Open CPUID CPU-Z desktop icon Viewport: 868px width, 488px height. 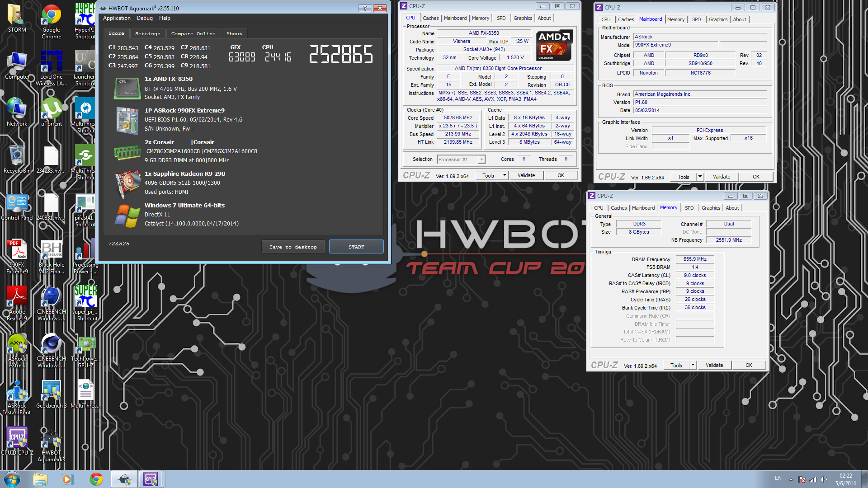click(x=17, y=441)
